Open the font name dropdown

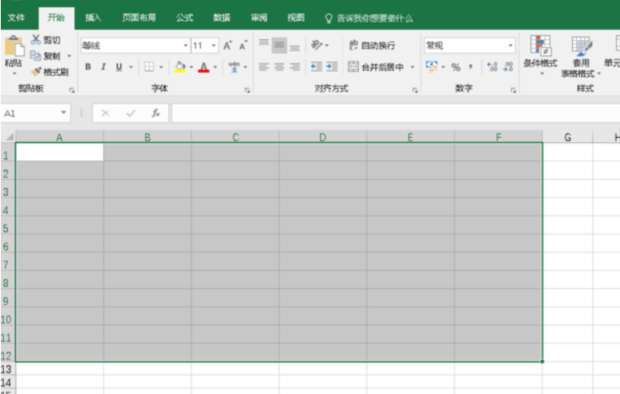click(185, 45)
